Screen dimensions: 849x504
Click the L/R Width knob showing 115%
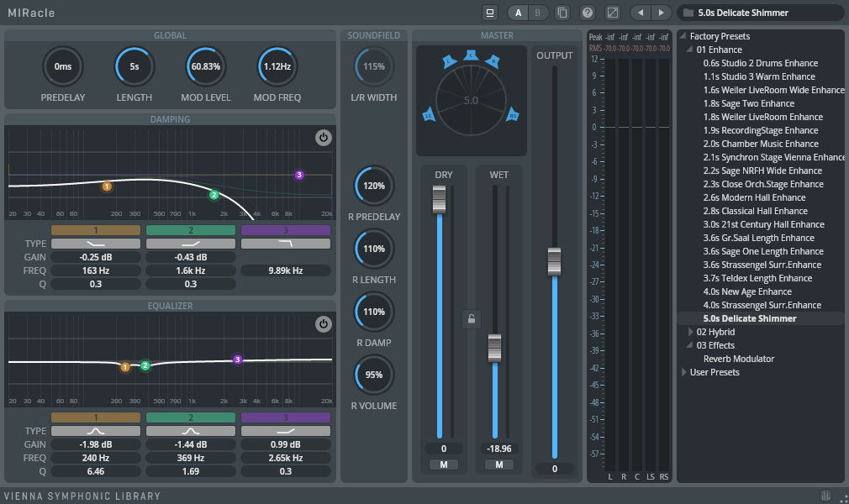coord(373,66)
